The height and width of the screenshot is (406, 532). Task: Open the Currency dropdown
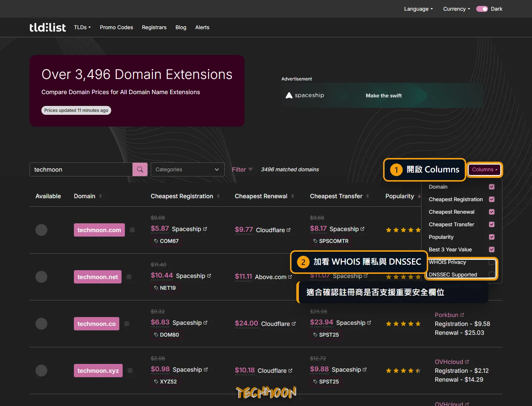click(x=457, y=9)
